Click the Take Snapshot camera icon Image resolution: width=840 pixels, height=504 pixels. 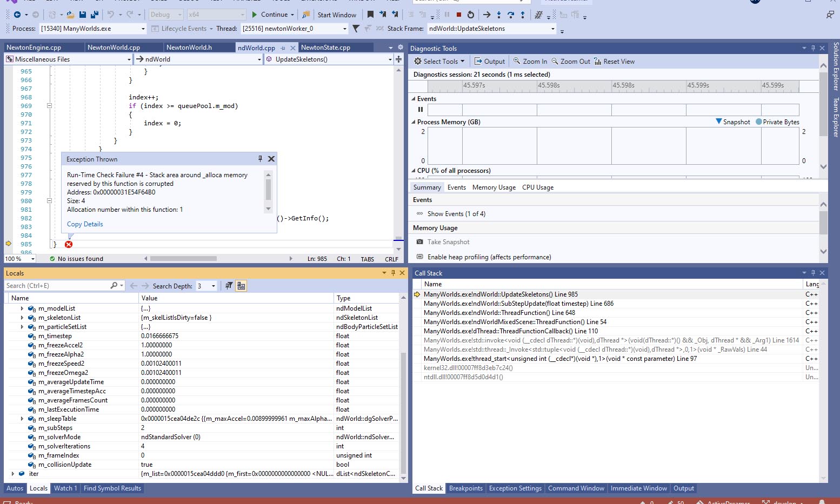[419, 242]
